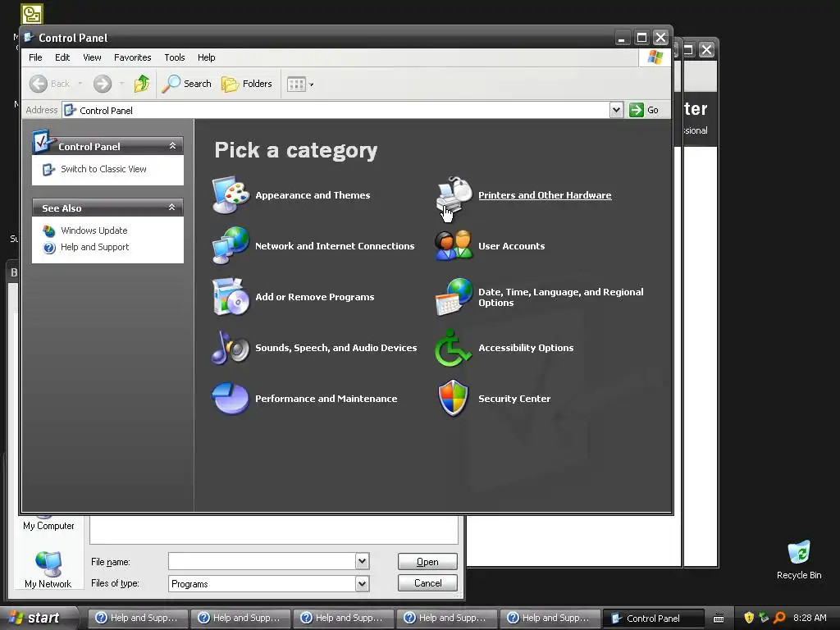Screen dimensions: 840x630
Task: Collapse the Control Panel sidebar section
Action: click(x=172, y=146)
